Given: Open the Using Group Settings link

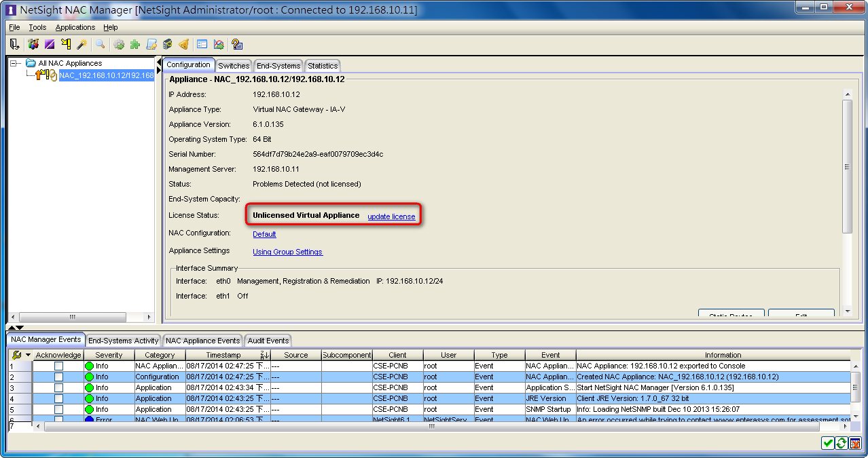Looking at the screenshot, I should 287,252.
